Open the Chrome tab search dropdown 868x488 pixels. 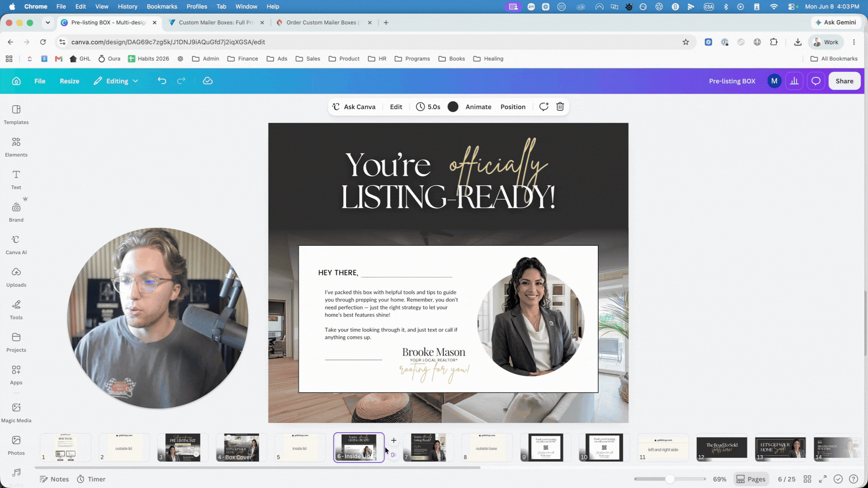pyautogui.click(x=47, y=23)
